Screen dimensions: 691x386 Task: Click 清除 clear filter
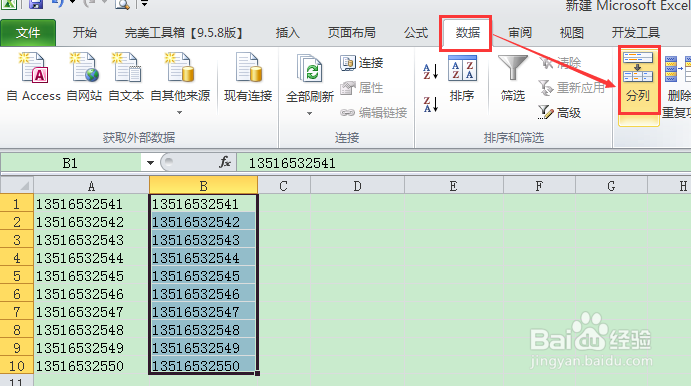pyautogui.click(x=561, y=63)
